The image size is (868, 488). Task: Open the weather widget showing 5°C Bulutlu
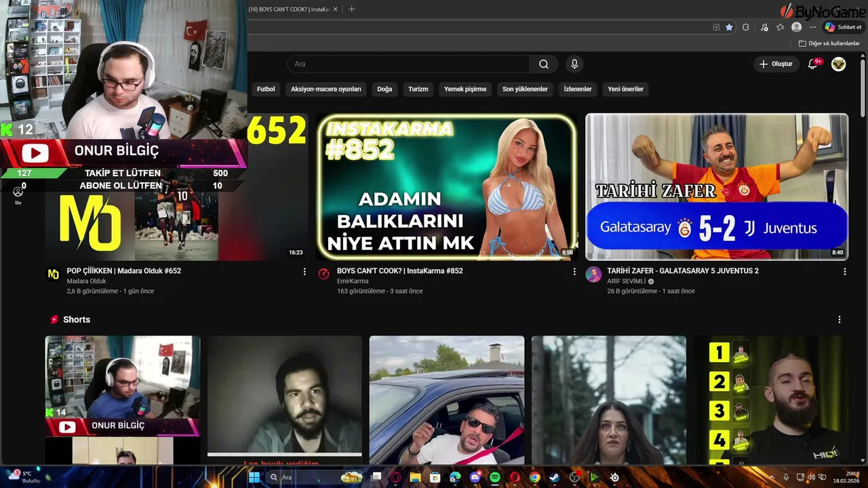[x=23, y=476]
